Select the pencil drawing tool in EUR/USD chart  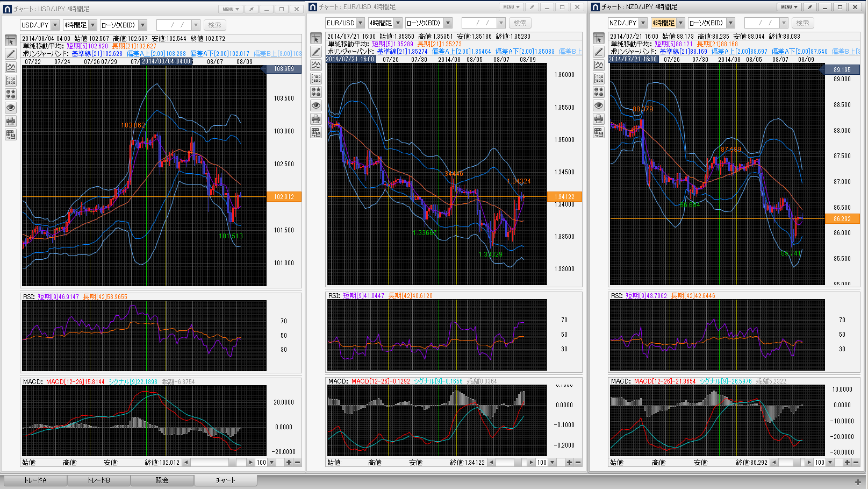click(316, 52)
